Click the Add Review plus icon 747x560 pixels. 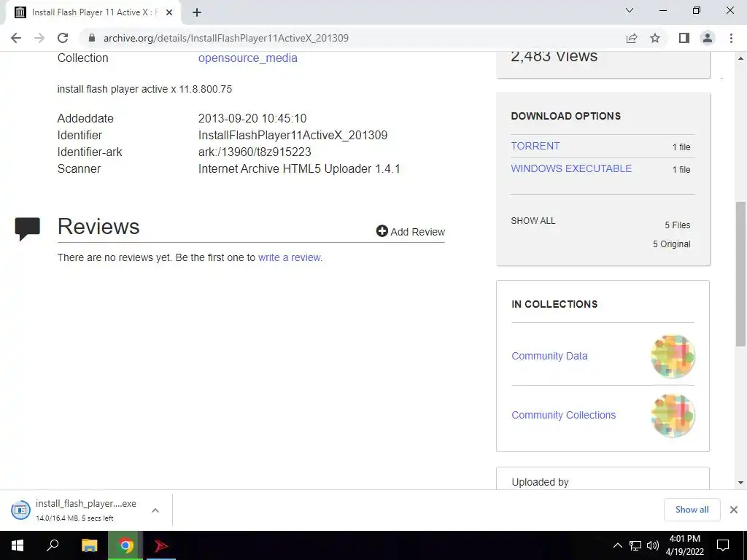[382, 231]
